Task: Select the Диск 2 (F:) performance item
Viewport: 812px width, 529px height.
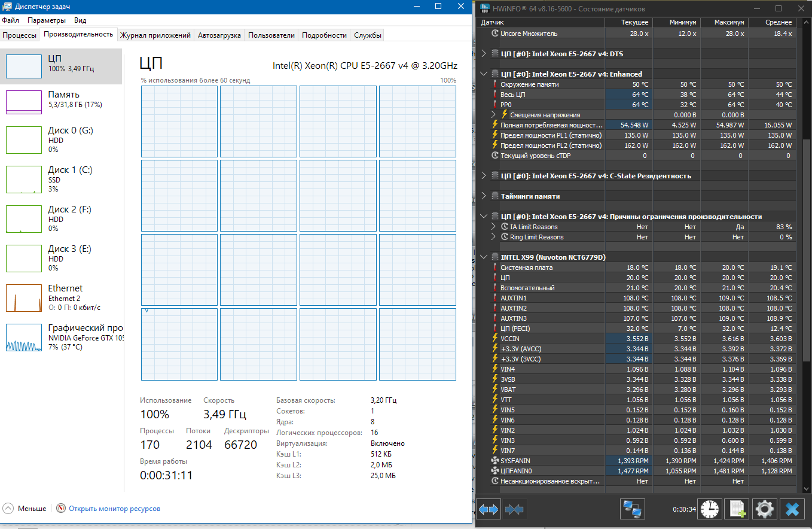Action: tap(62, 219)
